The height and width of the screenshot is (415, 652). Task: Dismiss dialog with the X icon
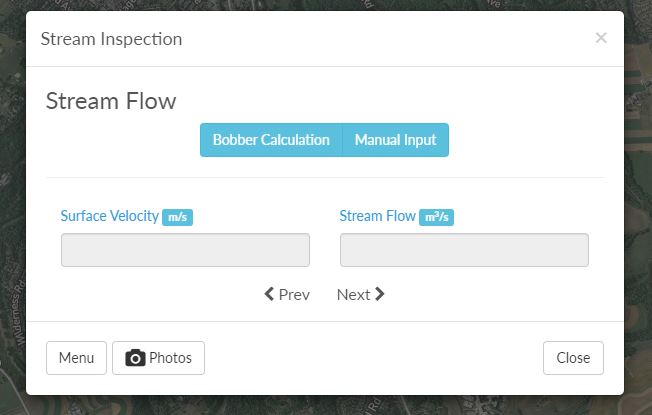pyautogui.click(x=601, y=38)
